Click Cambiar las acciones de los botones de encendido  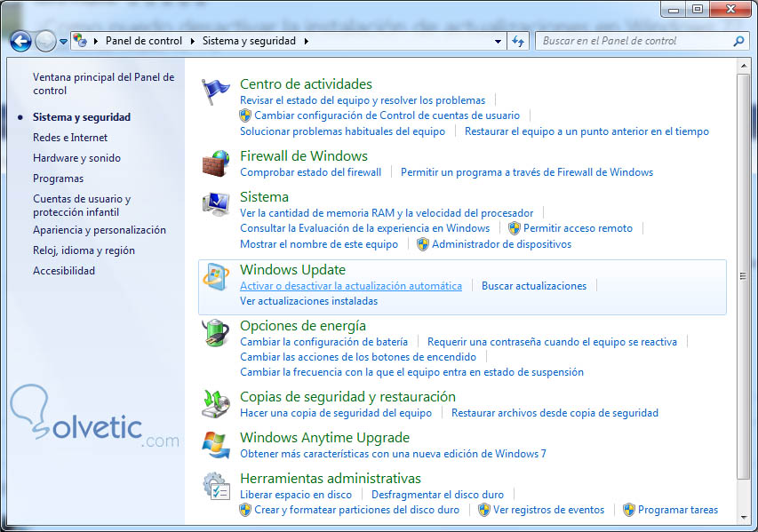coord(358,357)
